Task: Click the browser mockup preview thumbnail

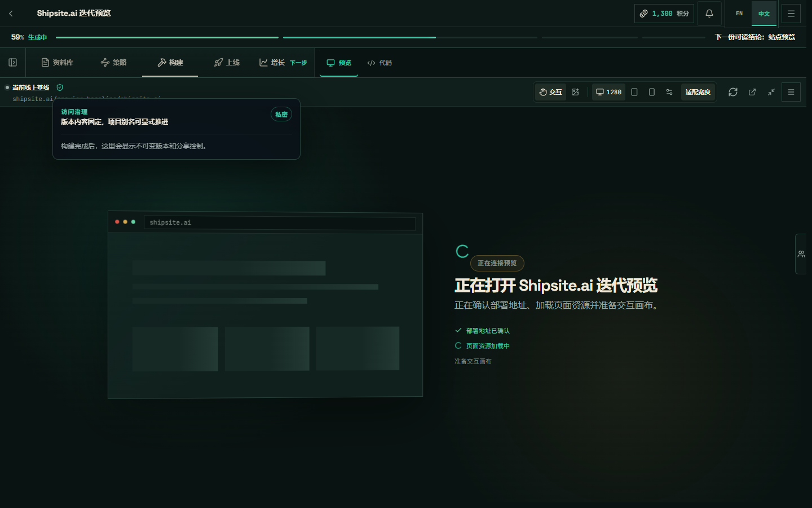Action: 265,305
